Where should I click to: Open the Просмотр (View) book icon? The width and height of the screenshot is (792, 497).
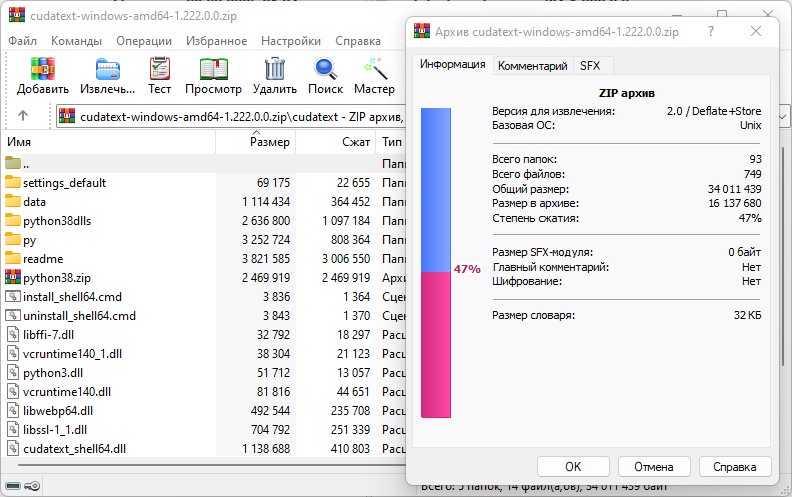214,69
